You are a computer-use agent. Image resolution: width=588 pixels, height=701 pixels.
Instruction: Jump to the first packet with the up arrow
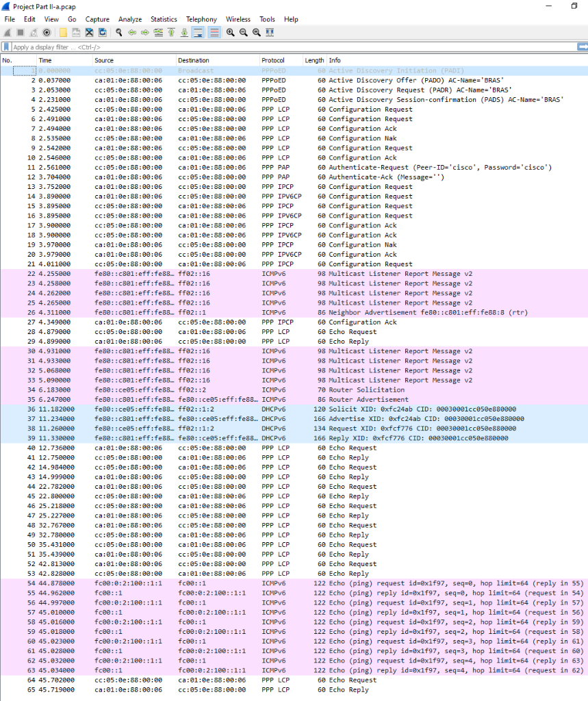click(x=172, y=31)
